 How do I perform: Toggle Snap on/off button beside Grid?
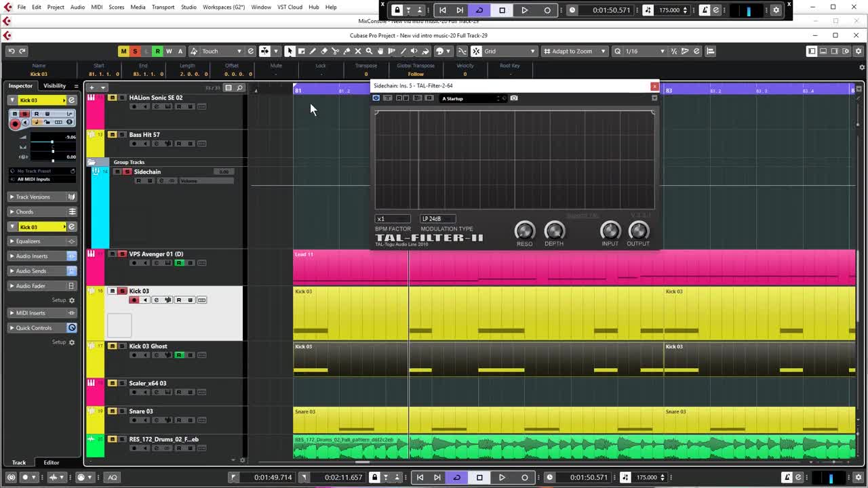(x=476, y=51)
